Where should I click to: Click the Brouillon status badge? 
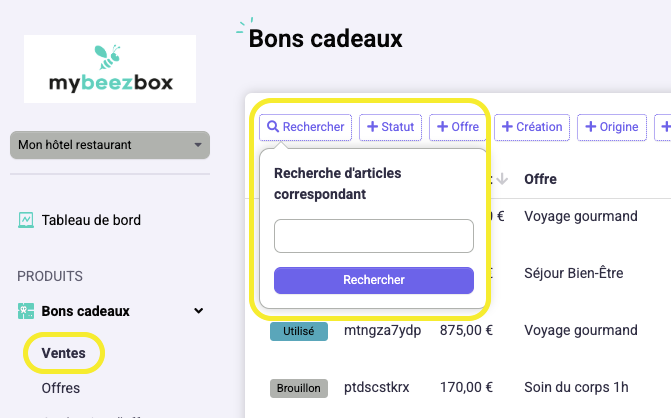298,386
